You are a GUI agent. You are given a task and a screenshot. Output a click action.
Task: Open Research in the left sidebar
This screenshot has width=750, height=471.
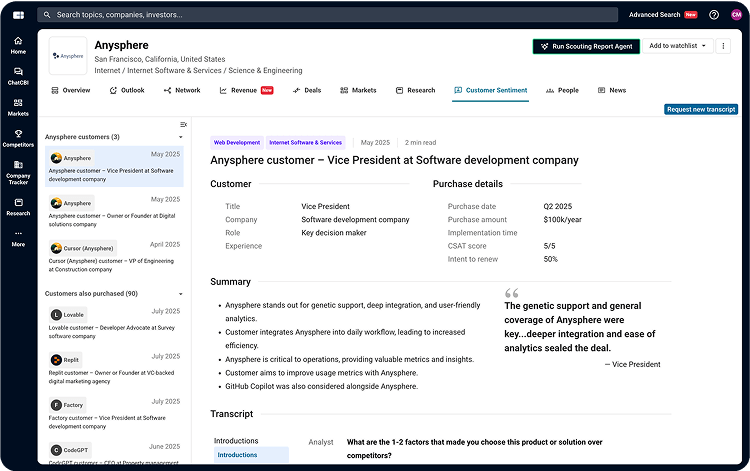click(x=18, y=207)
